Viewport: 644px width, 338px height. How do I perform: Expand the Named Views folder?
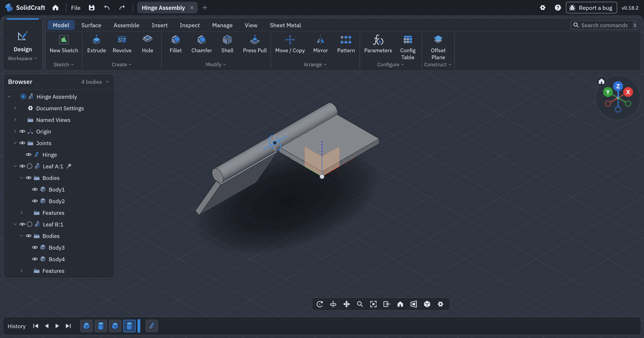click(x=15, y=120)
